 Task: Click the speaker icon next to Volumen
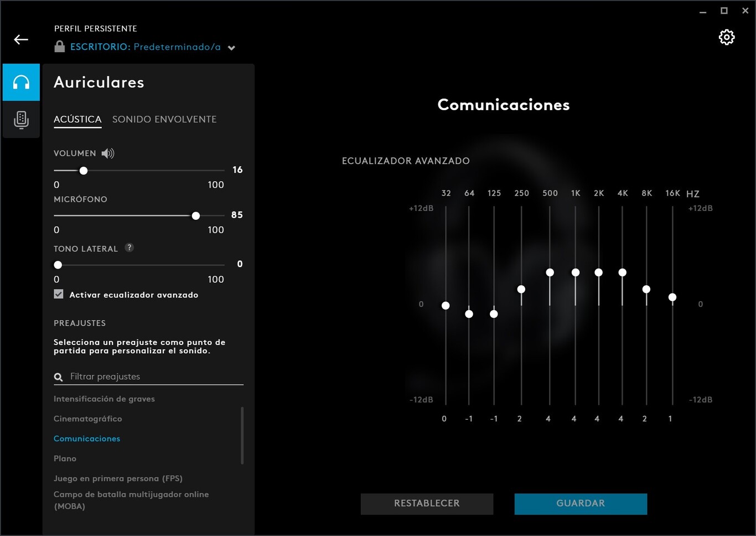[108, 153]
